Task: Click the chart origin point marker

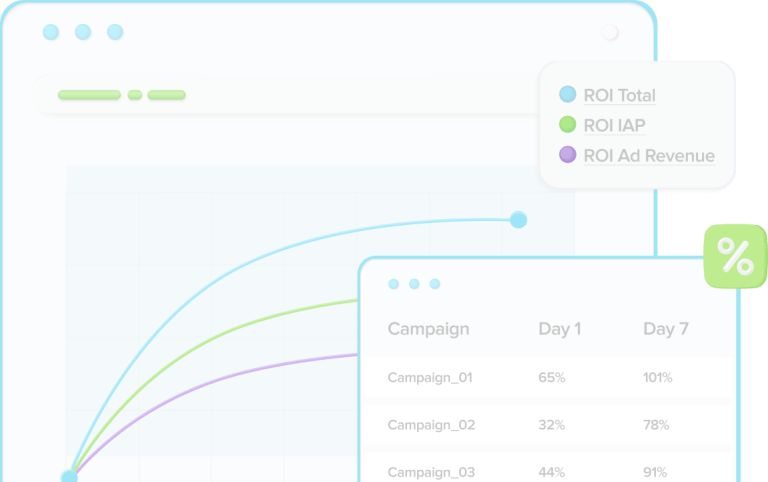Action: point(69,477)
